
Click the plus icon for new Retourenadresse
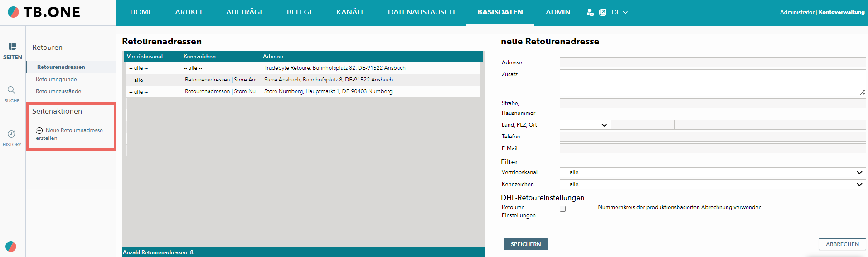(39, 130)
